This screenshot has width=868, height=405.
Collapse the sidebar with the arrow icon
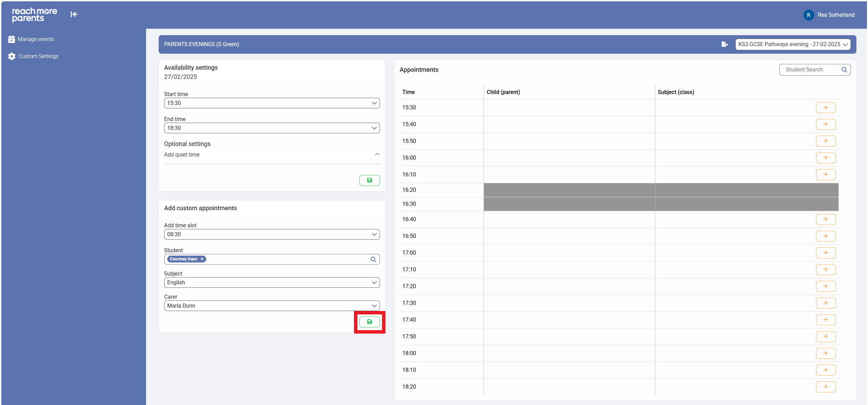pyautogui.click(x=74, y=14)
